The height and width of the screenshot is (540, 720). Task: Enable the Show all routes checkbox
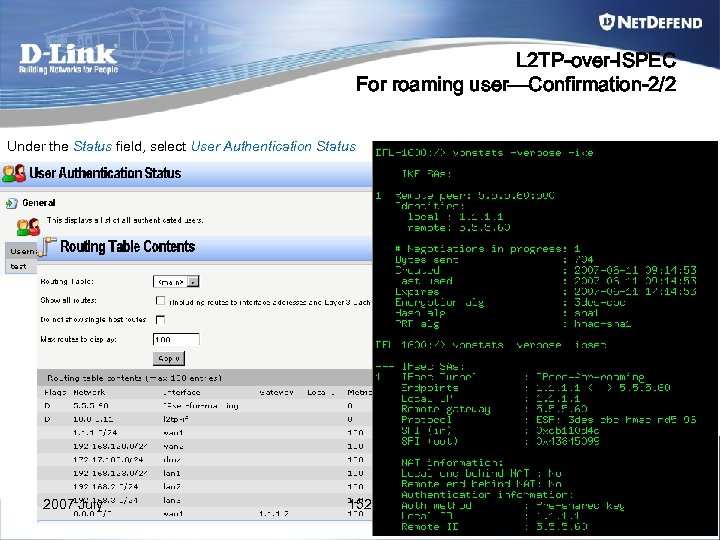click(160, 301)
